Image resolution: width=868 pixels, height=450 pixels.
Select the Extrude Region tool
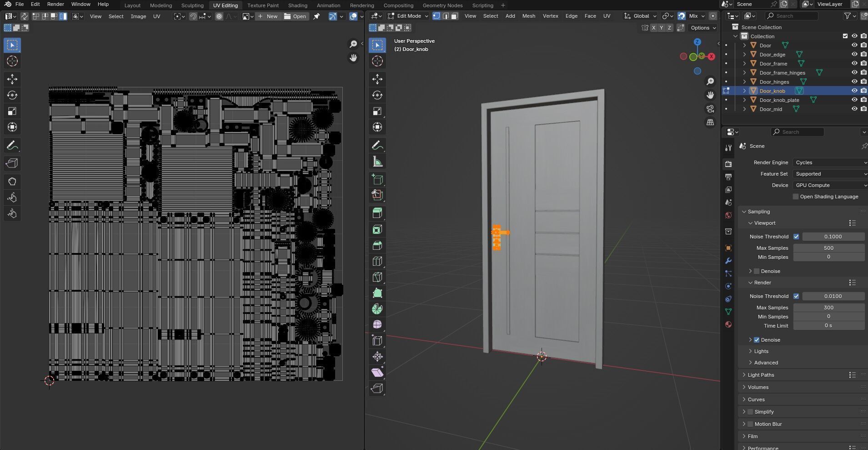(377, 213)
